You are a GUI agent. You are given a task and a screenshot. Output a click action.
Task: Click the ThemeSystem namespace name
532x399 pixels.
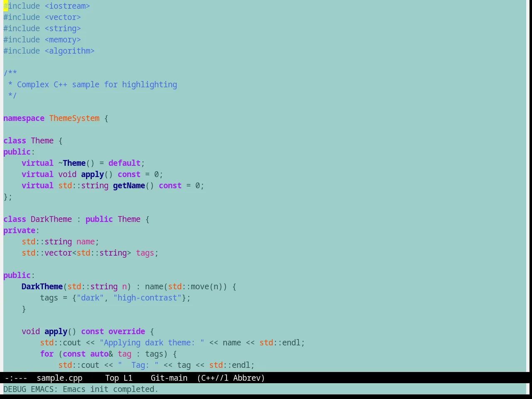(74, 118)
